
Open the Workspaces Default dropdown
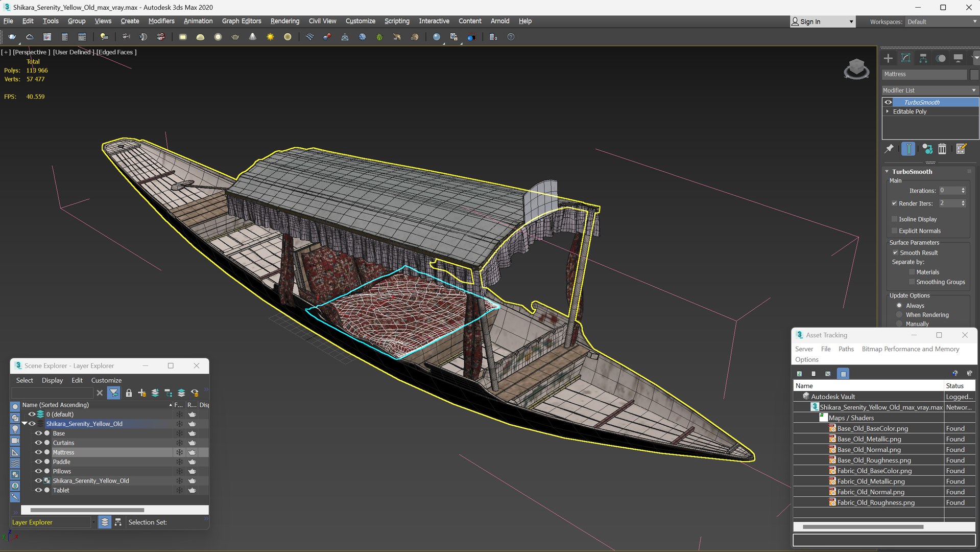coord(942,21)
